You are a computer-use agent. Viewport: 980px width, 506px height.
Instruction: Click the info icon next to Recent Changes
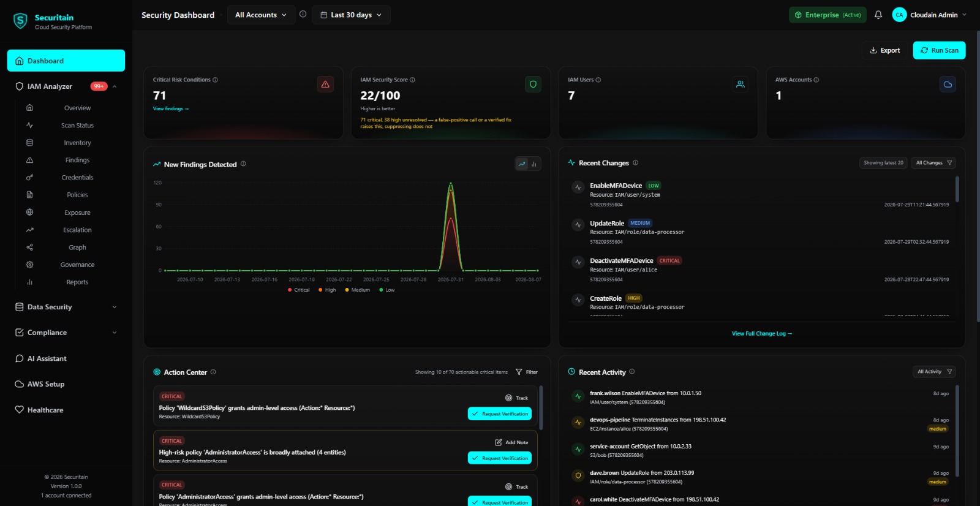[635, 162]
